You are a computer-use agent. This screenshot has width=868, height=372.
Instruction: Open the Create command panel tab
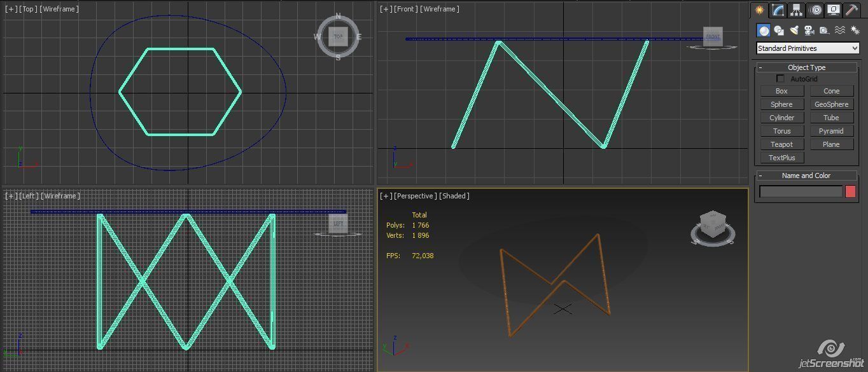click(x=759, y=10)
